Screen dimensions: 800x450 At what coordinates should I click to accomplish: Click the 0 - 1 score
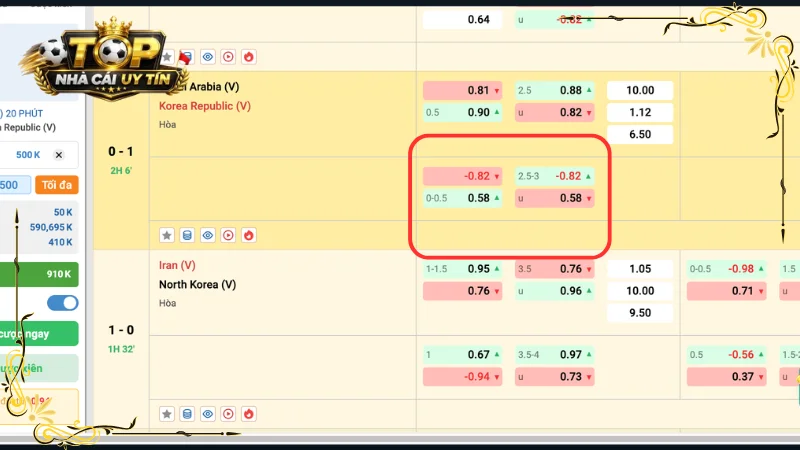(x=121, y=152)
